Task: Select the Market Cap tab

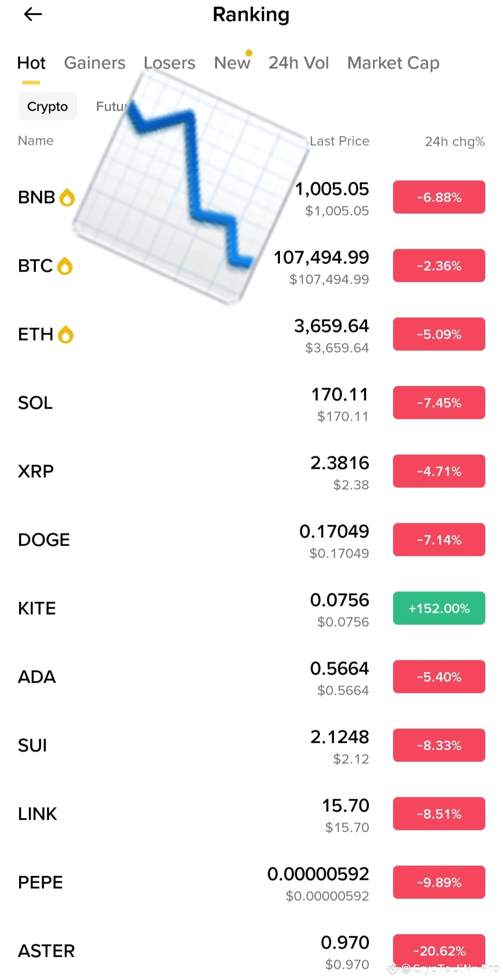Action: click(x=393, y=63)
